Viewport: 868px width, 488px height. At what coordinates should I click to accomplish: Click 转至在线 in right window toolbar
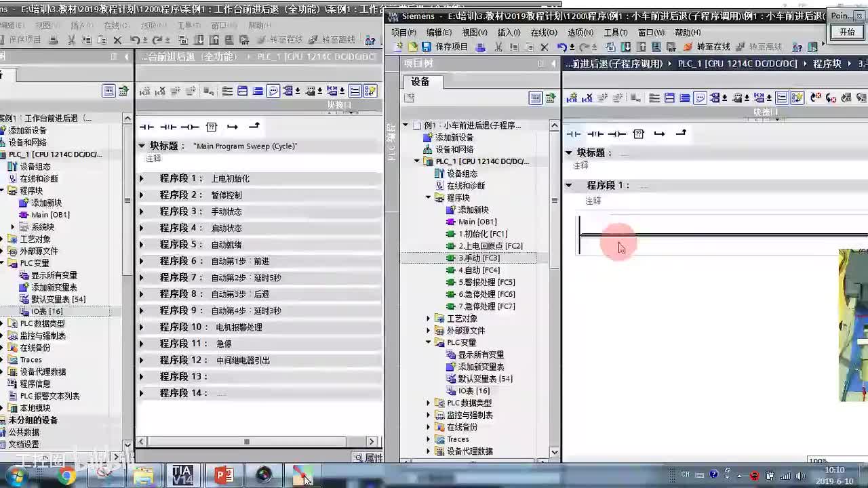click(706, 47)
